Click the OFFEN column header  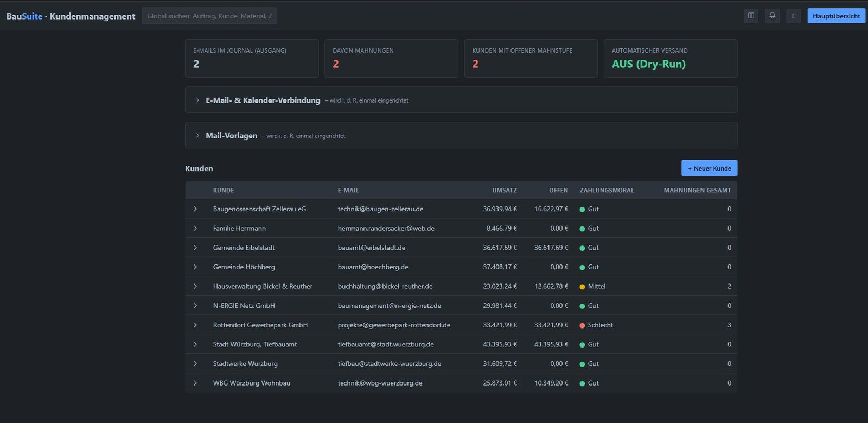coord(558,191)
